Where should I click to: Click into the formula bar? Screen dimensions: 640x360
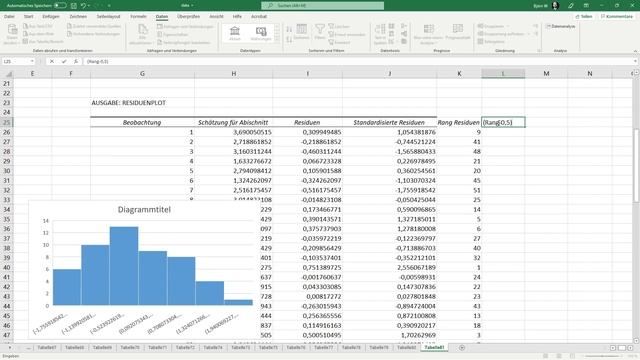pos(358,61)
